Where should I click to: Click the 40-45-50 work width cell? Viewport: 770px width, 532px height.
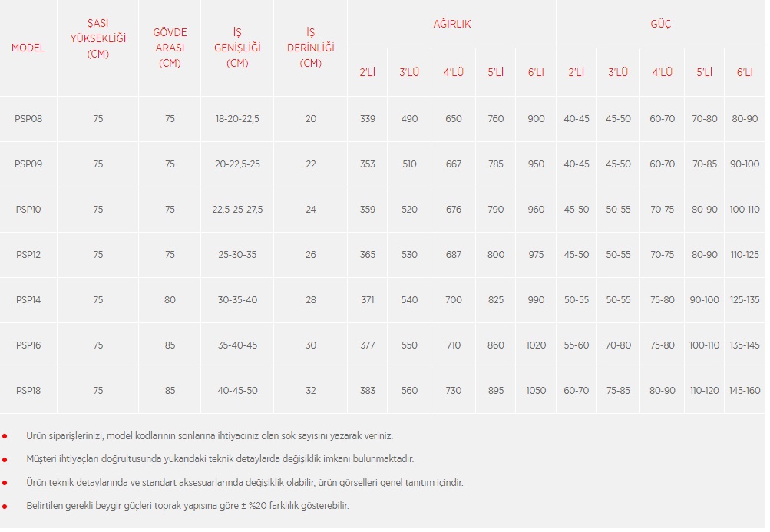[237, 391]
